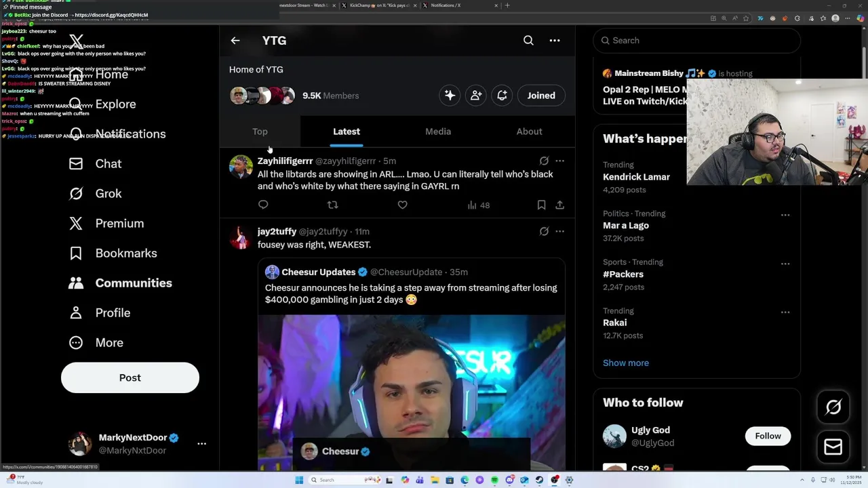Open Cheesur Updates quoted account name
Image resolution: width=868 pixels, height=488 pixels.
tap(319, 272)
